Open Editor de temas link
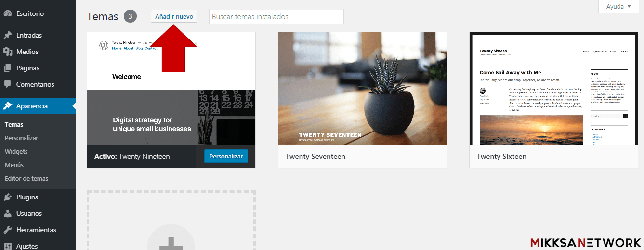The image size is (644, 250). [26, 178]
